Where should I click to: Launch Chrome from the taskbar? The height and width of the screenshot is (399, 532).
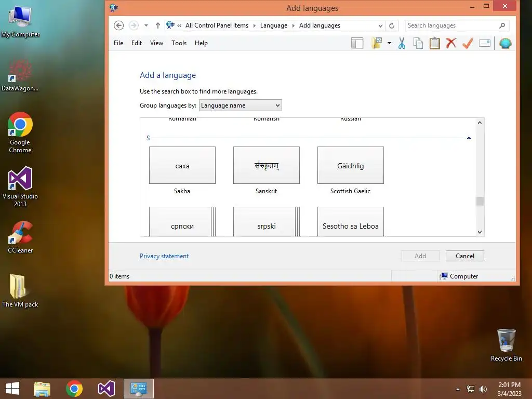74,389
